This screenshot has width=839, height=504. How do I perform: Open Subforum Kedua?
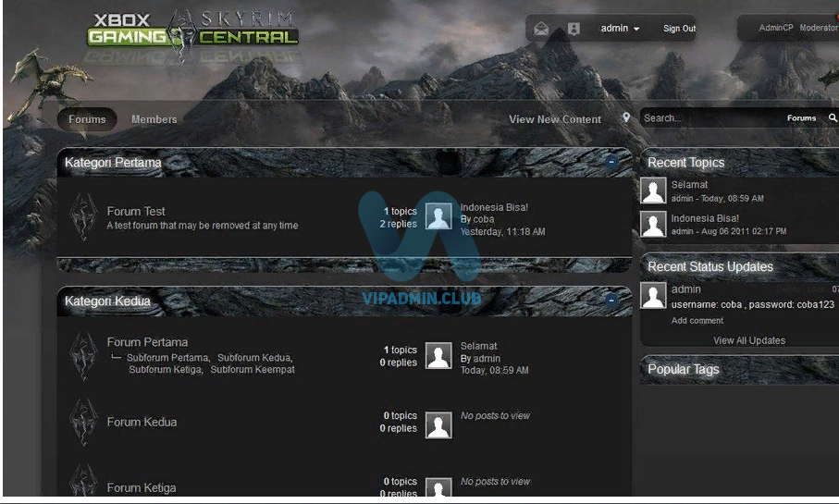[254, 357]
